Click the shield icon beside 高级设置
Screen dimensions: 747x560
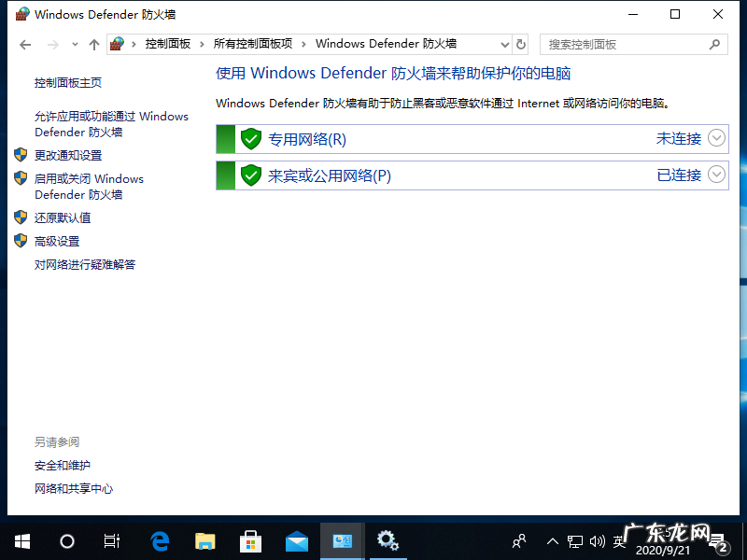point(21,240)
